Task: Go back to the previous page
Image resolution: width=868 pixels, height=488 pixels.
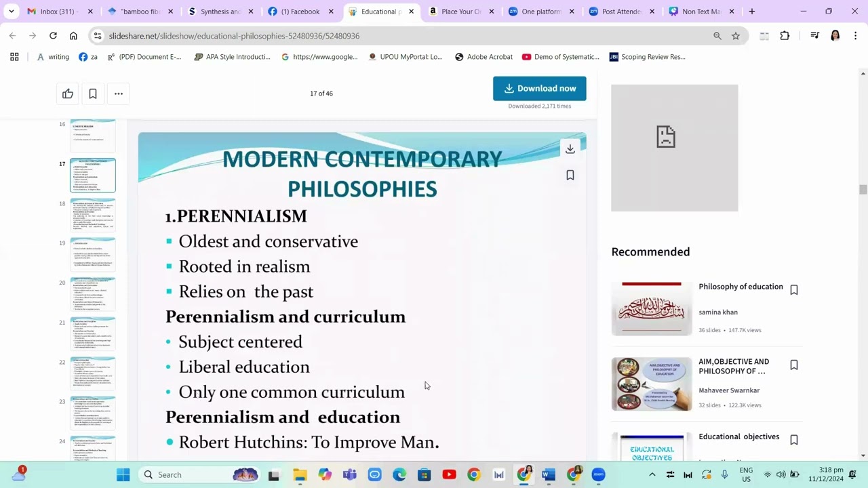Action: [13, 36]
